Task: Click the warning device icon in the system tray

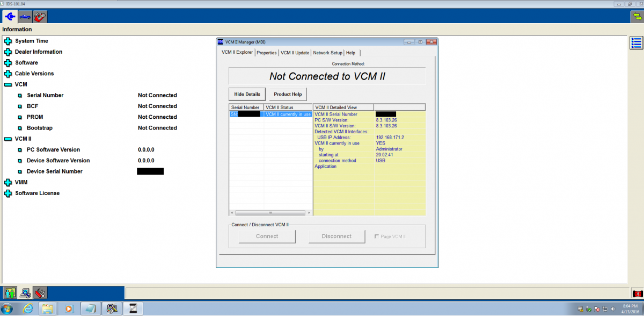Action: (581, 309)
